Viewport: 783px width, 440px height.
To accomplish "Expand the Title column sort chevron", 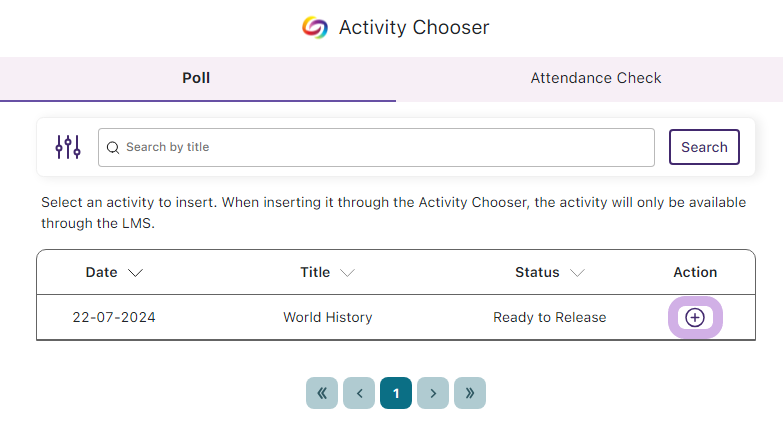I will pos(348,273).
